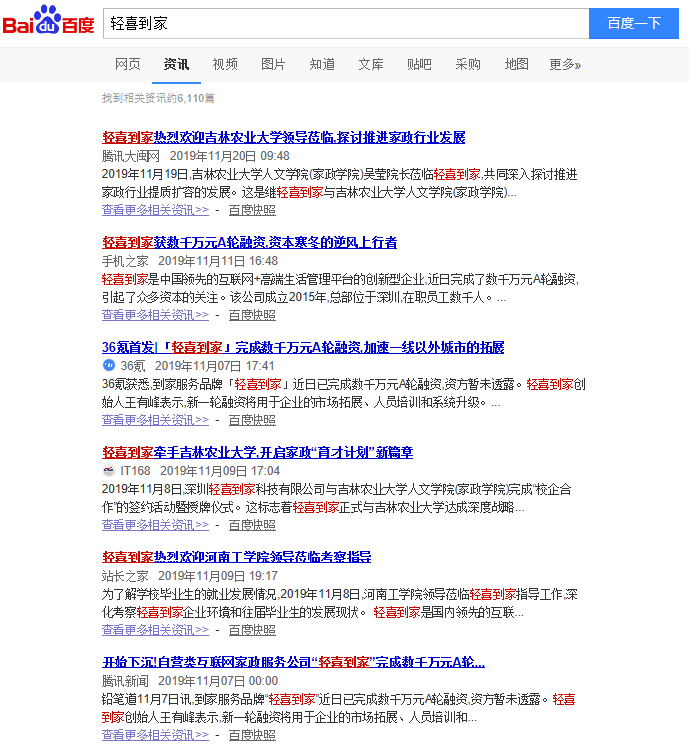View more related news under 腾讯大闽网 result
The image size is (689, 752).
tap(155, 210)
